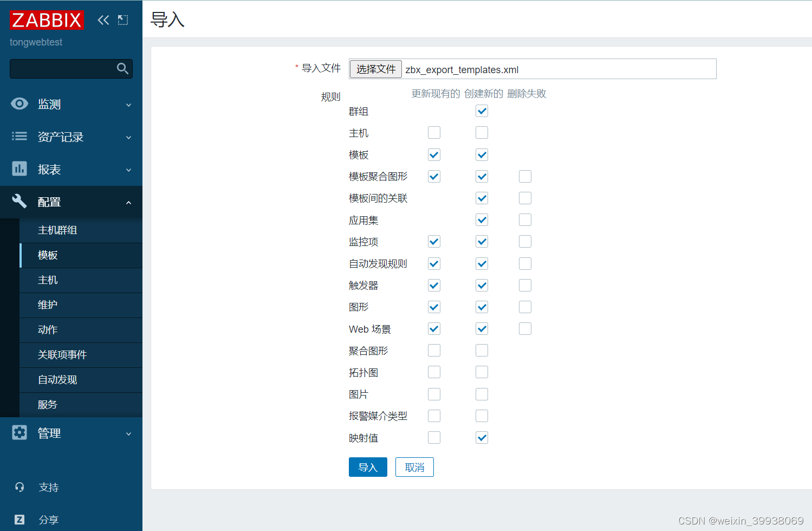Open 关联项事件 in the configuration submenu
The height and width of the screenshot is (531, 812).
(81, 355)
